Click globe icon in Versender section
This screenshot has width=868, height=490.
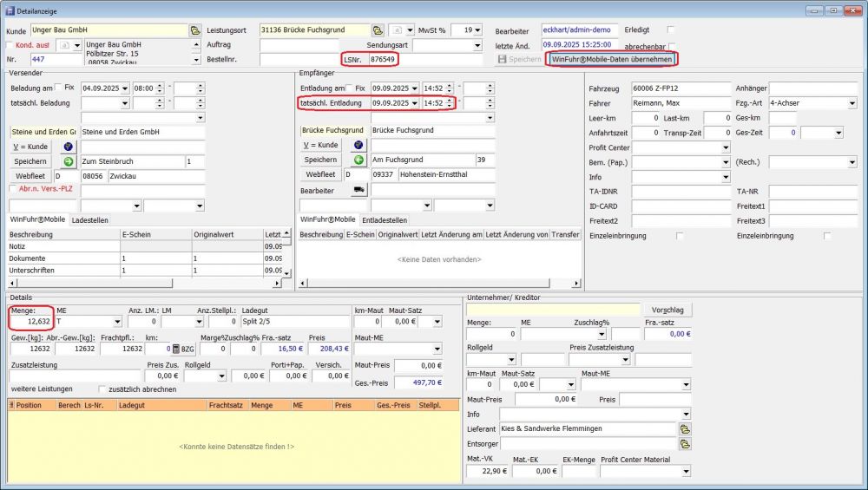69,147
